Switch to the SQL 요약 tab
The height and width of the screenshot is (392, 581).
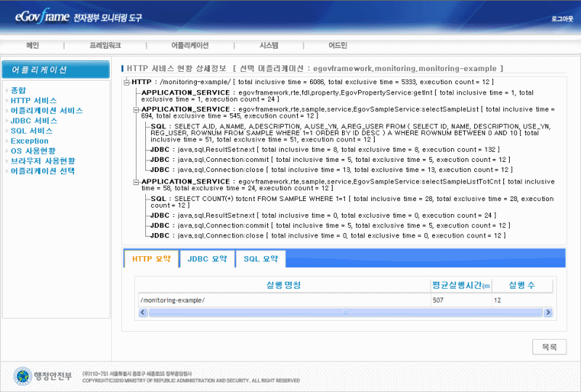[260, 258]
